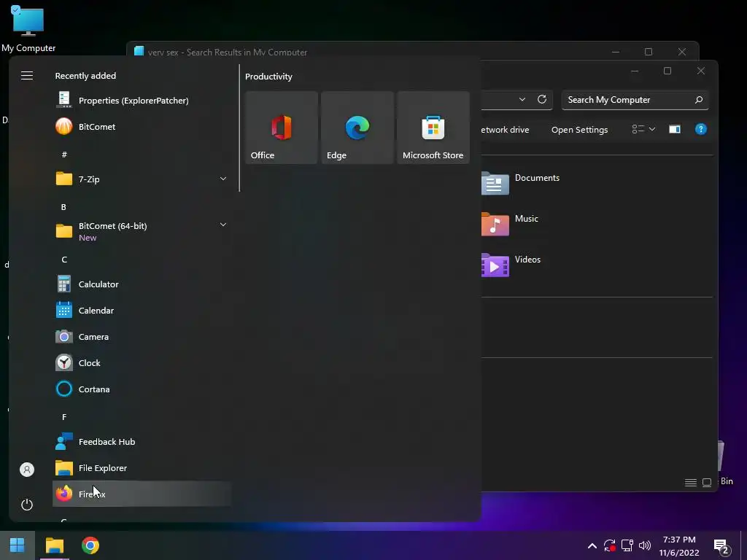The width and height of the screenshot is (747, 560).
Task: Refresh the My Computer window
Action: [x=542, y=99]
